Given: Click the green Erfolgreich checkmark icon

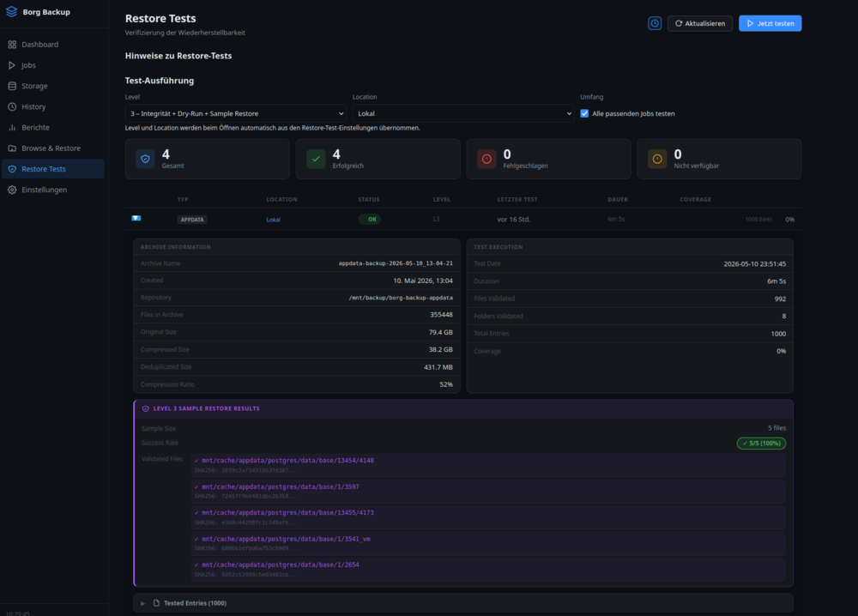Looking at the screenshot, I should 316,159.
